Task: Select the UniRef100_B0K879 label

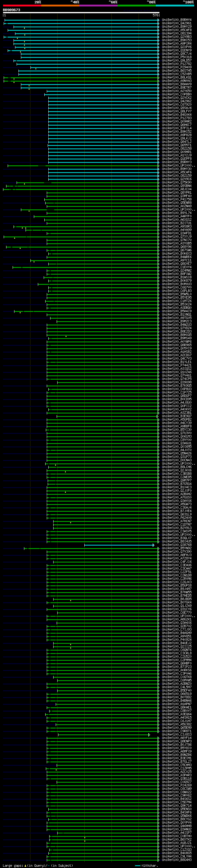Action: [176, 281]
